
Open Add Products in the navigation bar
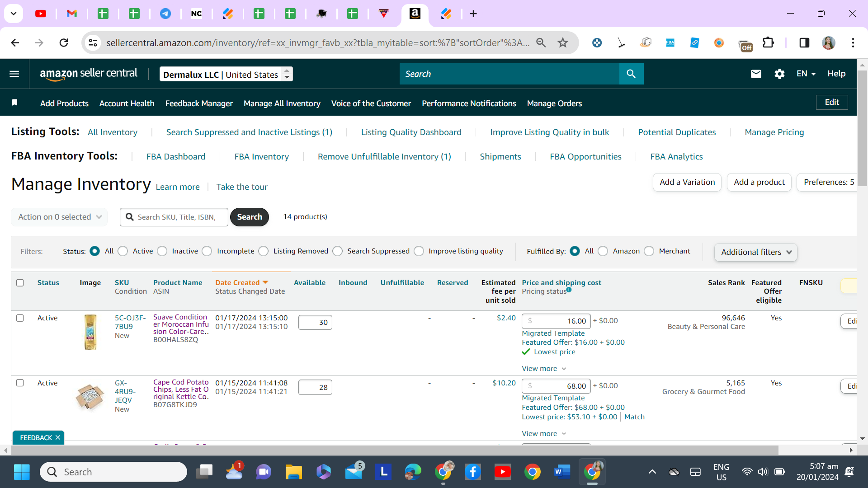point(64,103)
